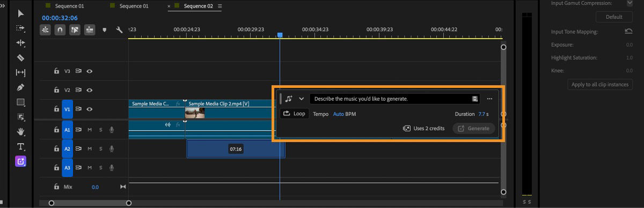Viewport: 644px width, 208px height.
Task: Toggle insert sequences as nests
Action: 46,30
